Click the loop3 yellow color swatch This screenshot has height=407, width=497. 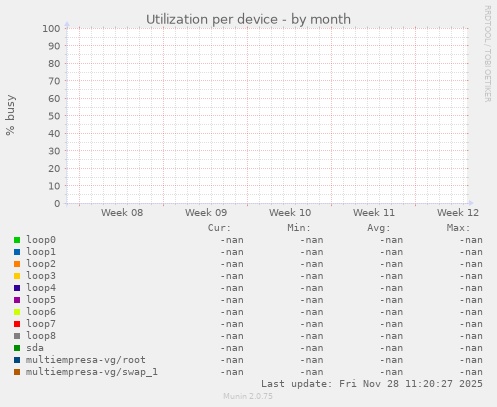[x=17, y=276]
